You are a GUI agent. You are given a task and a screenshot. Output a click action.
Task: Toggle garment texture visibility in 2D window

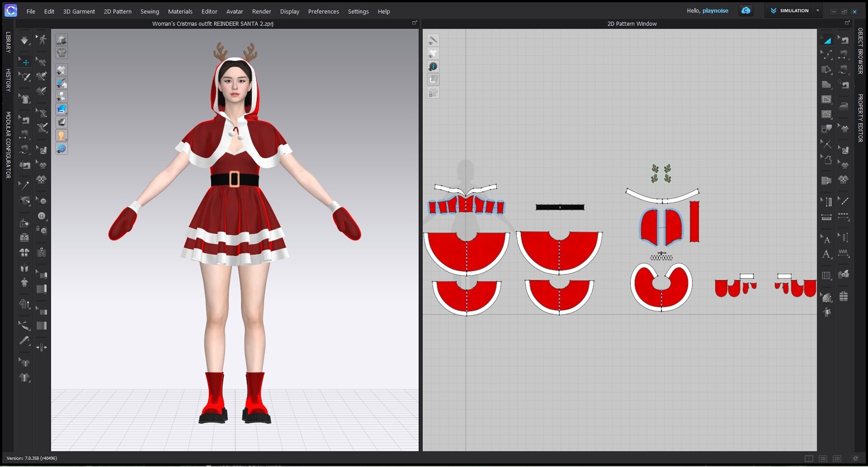click(x=433, y=53)
